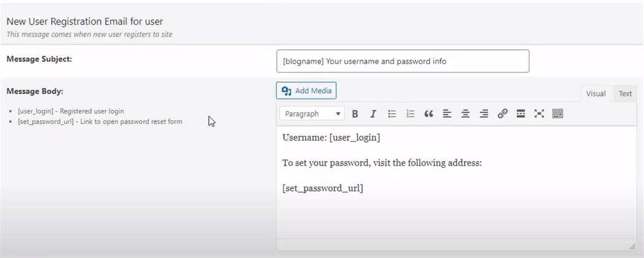Enable fullscreen distraction-free mode
Screen dimensions: 644x258
coord(539,114)
